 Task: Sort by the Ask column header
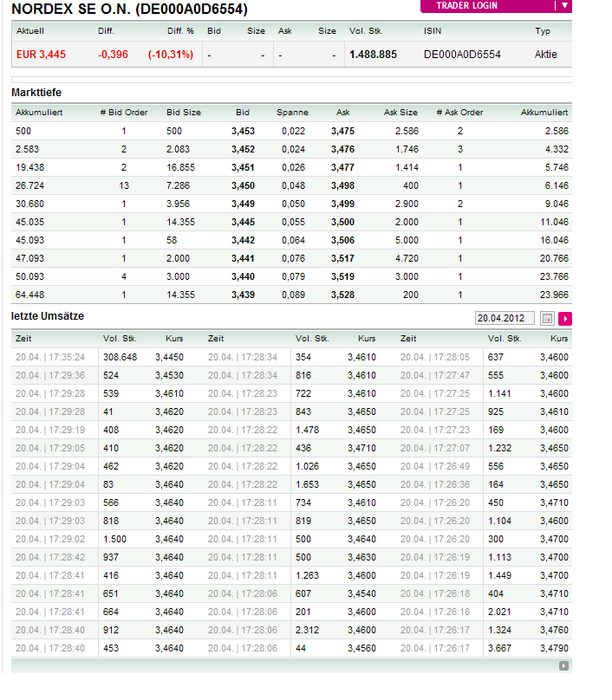[x=342, y=112]
